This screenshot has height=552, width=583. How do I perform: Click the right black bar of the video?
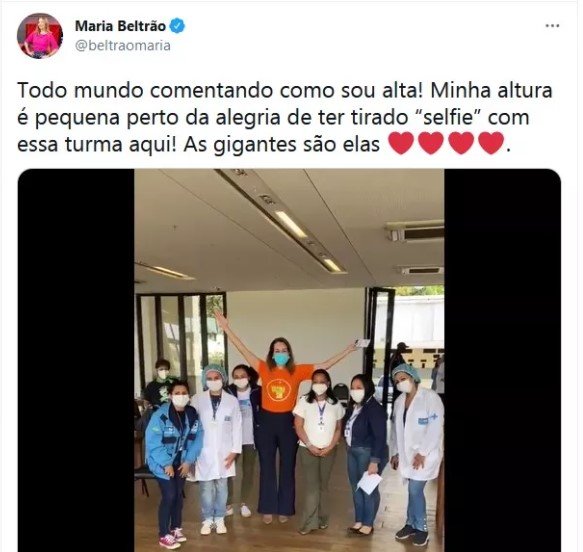point(502,360)
